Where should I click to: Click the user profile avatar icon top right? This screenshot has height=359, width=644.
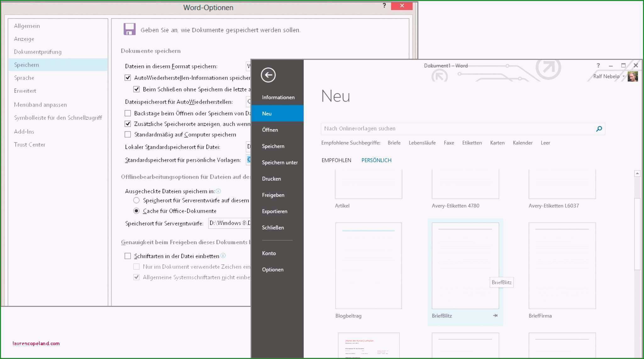[632, 76]
